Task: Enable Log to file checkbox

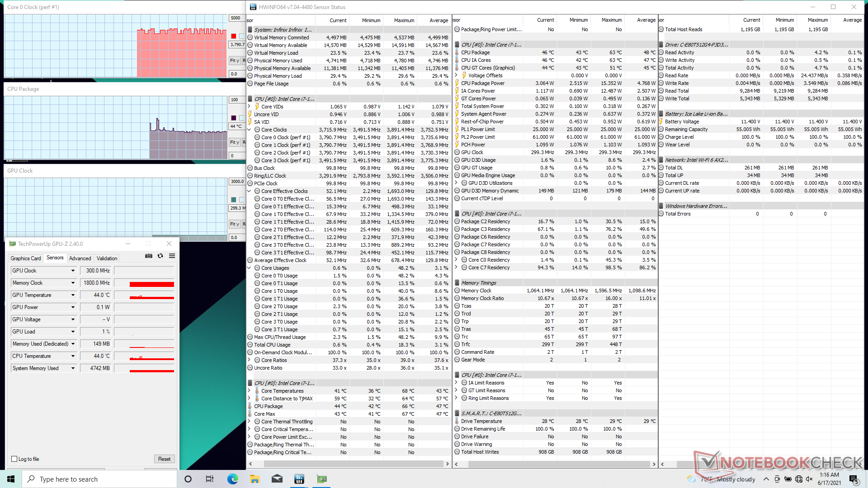Action: pos(14,459)
